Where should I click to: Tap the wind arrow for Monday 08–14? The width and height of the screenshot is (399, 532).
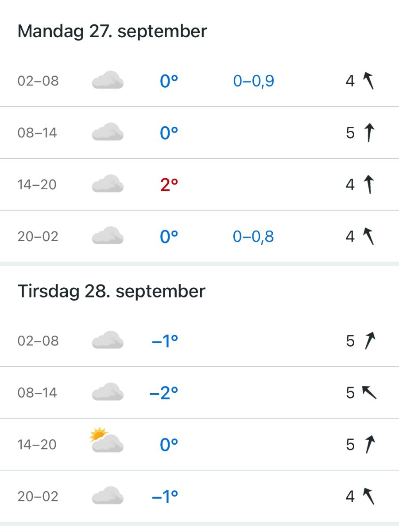coord(368,133)
